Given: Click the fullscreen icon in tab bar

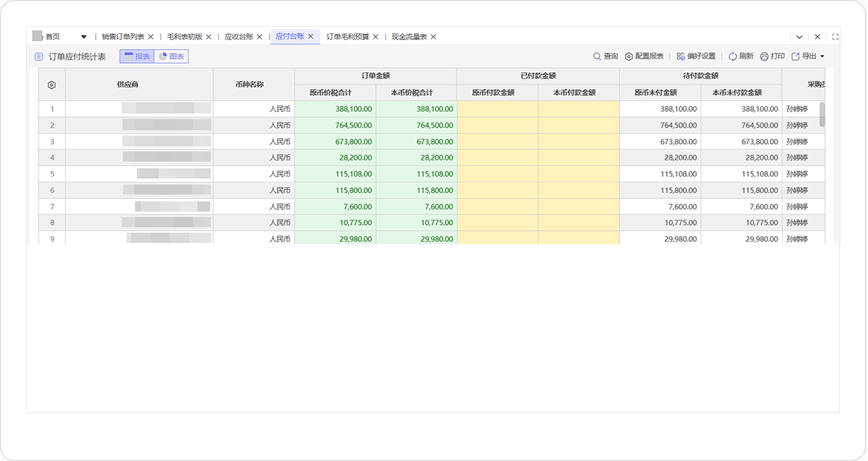Looking at the screenshot, I should coord(835,36).
